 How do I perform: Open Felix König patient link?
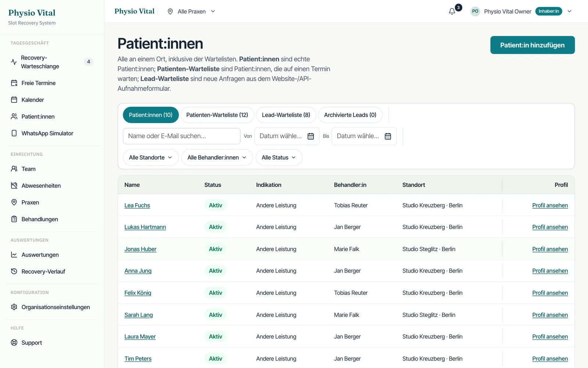pyautogui.click(x=138, y=293)
